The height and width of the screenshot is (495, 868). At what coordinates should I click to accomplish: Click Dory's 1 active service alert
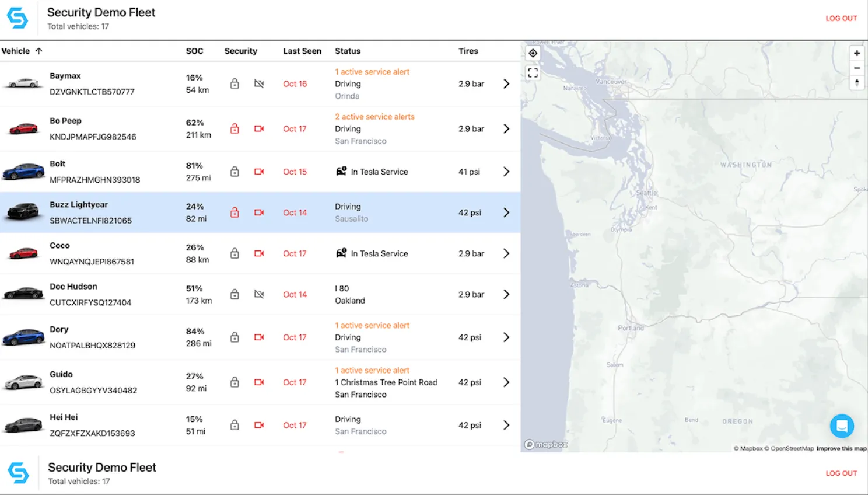click(x=372, y=325)
